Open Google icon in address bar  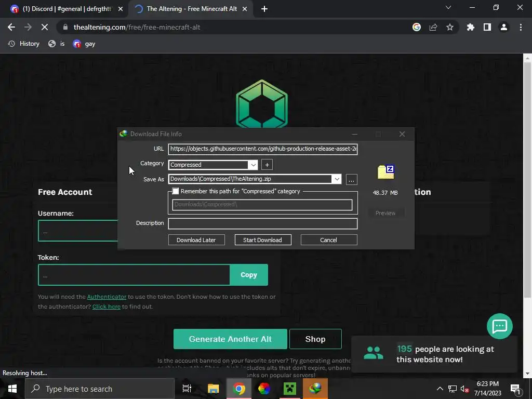point(417,27)
